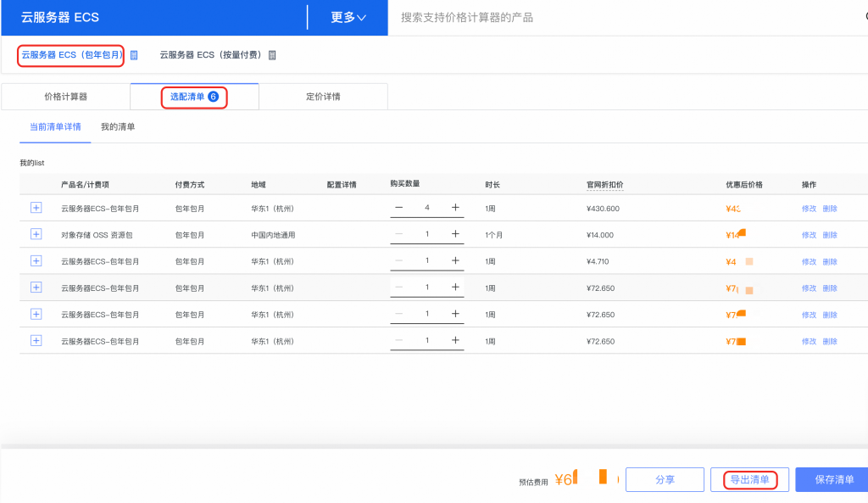This screenshot has width=868, height=503.
Task: Decrease quantity of first ECS row
Action: [x=399, y=208]
